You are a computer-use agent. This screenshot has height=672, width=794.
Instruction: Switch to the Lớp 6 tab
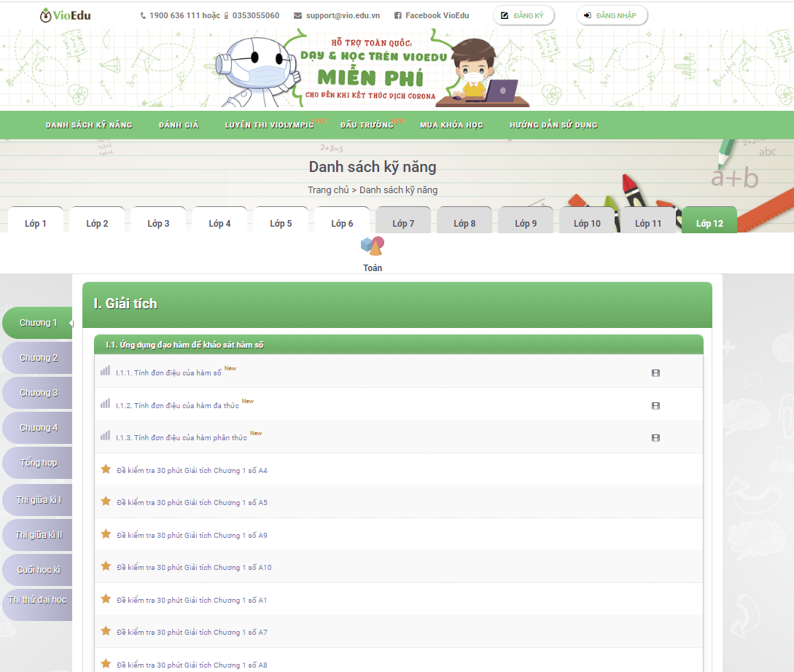tap(342, 223)
